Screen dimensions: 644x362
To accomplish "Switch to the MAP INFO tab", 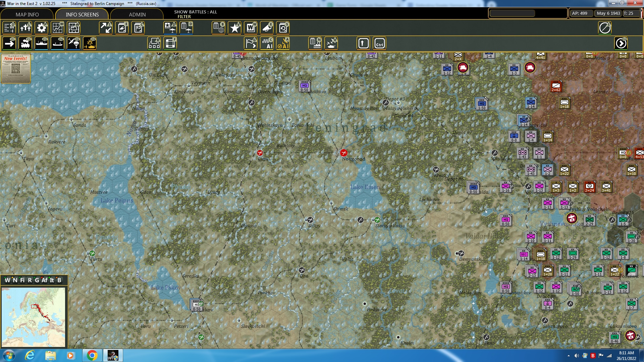I will point(27,14).
